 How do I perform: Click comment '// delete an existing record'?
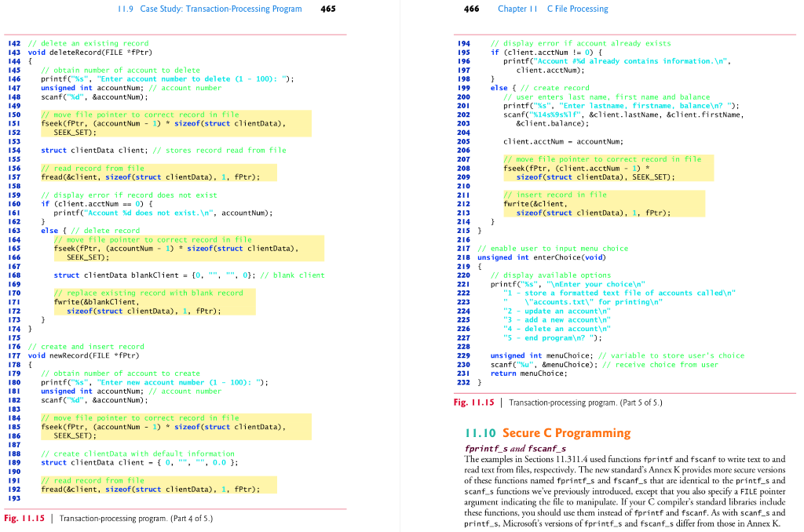click(x=88, y=44)
